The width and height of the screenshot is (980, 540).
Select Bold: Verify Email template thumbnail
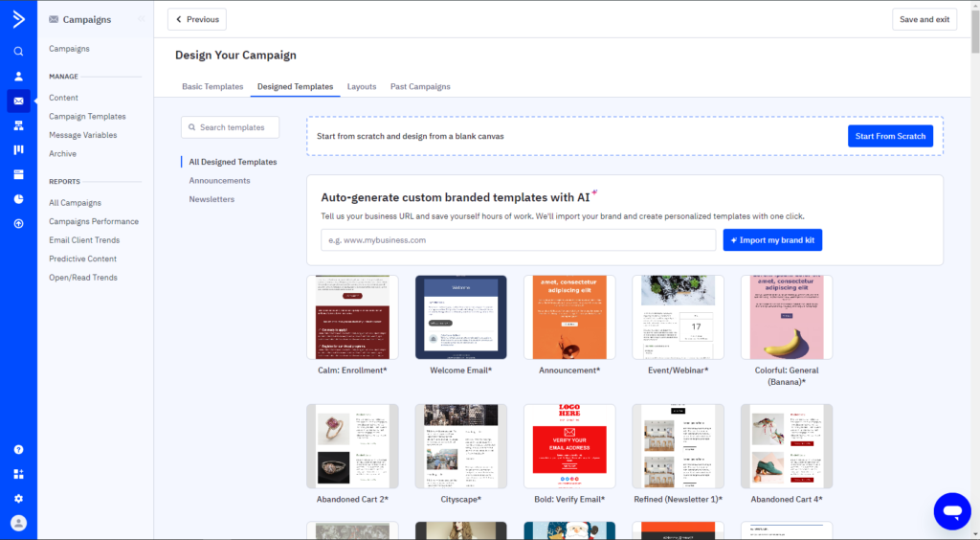click(x=569, y=446)
